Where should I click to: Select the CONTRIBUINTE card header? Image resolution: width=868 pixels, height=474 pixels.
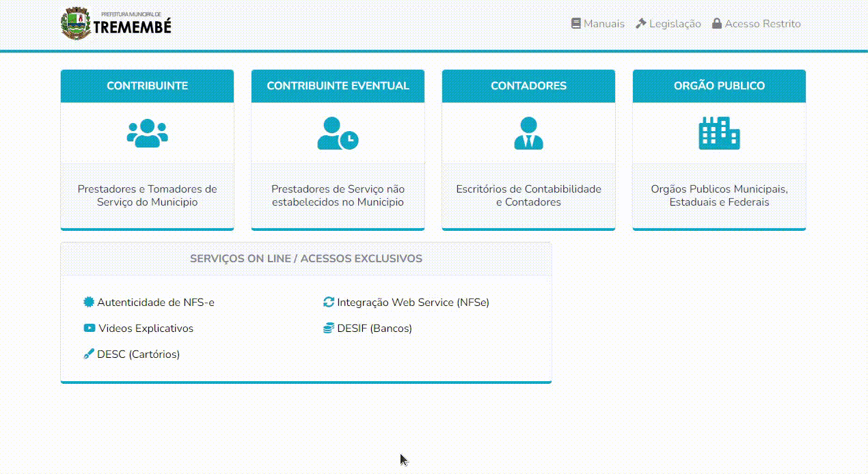147,86
